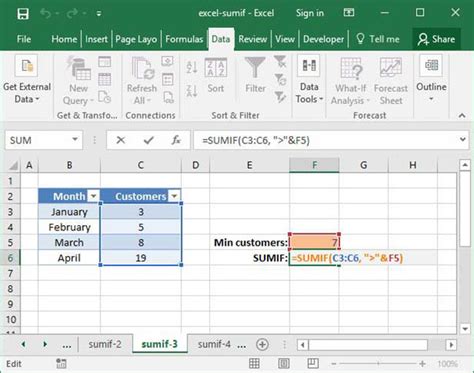This screenshot has height=373, width=474.
Task: Open Forecast Sheet tool
Action: [x=391, y=81]
